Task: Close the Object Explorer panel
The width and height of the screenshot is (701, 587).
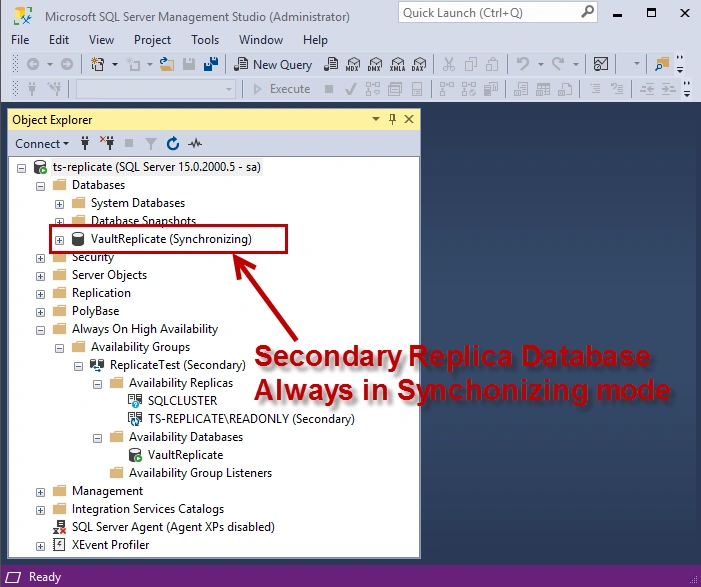Action: click(409, 119)
